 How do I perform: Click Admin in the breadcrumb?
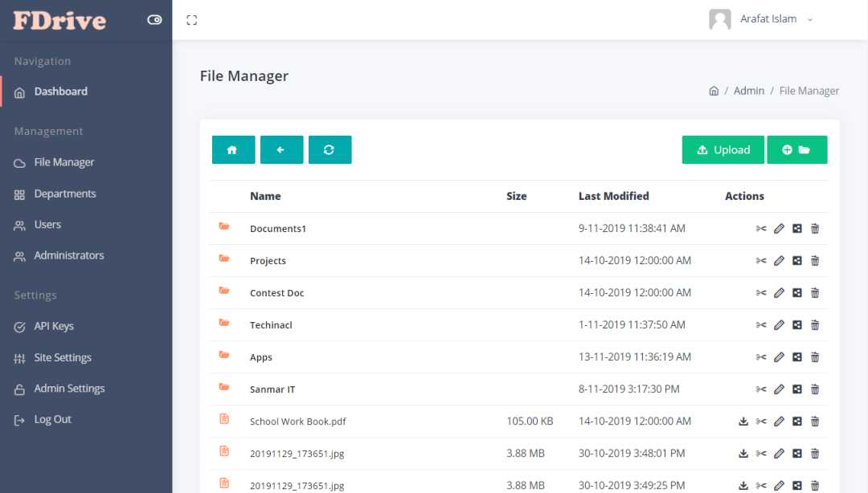coord(748,91)
